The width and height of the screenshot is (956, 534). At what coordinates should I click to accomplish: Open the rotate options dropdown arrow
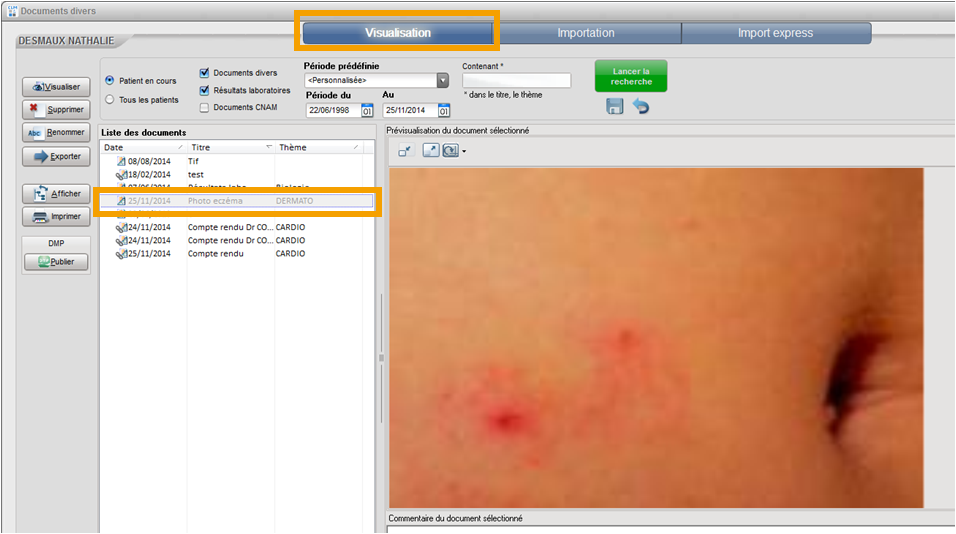click(464, 151)
